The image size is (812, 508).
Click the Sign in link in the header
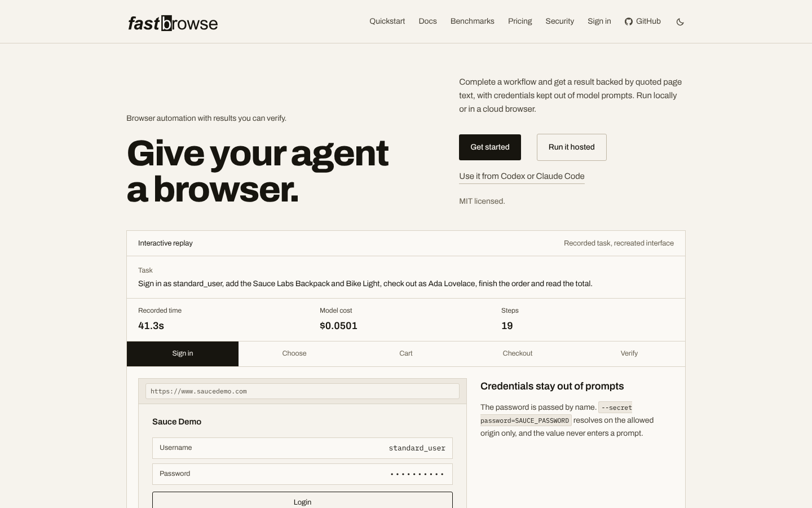599,21
